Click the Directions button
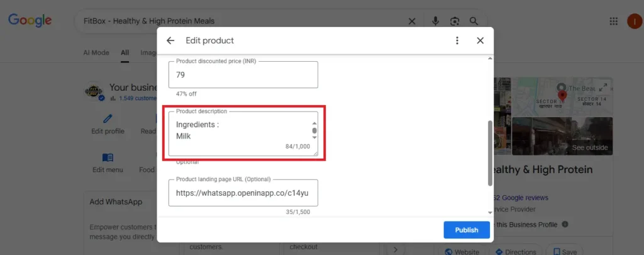This screenshot has height=255, width=644. click(516, 252)
